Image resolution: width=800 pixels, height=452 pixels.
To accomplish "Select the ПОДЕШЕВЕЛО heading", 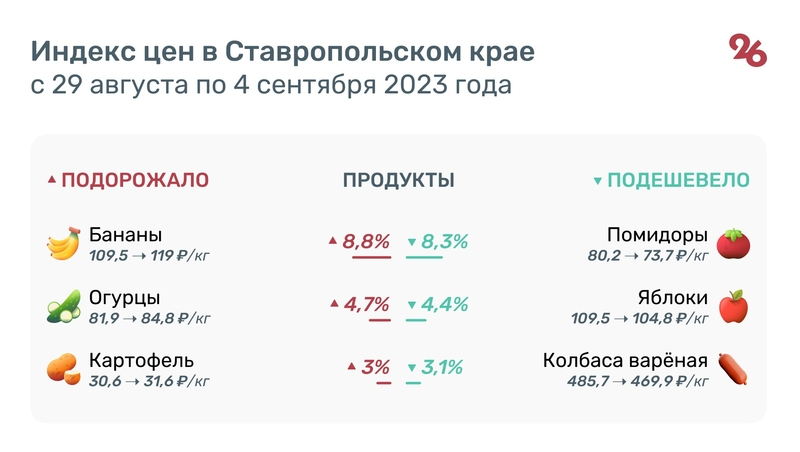I will [679, 180].
